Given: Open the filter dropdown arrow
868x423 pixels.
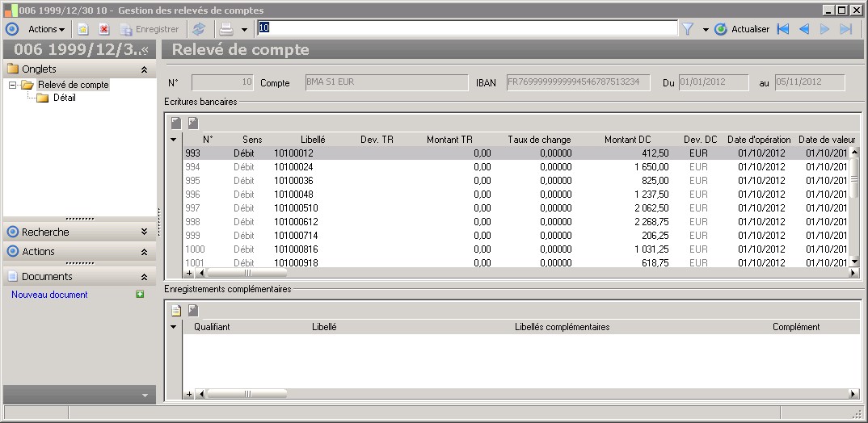Looking at the screenshot, I should click(705, 30).
